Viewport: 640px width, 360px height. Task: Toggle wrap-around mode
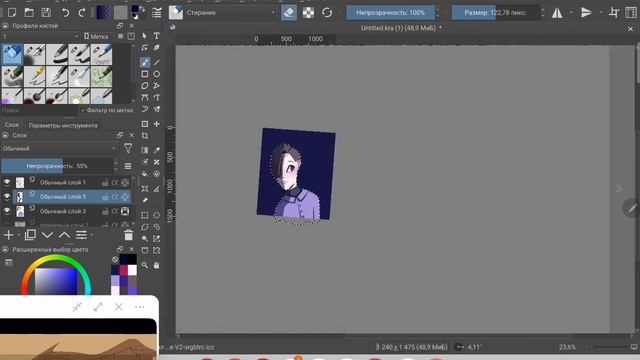tap(614, 13)
